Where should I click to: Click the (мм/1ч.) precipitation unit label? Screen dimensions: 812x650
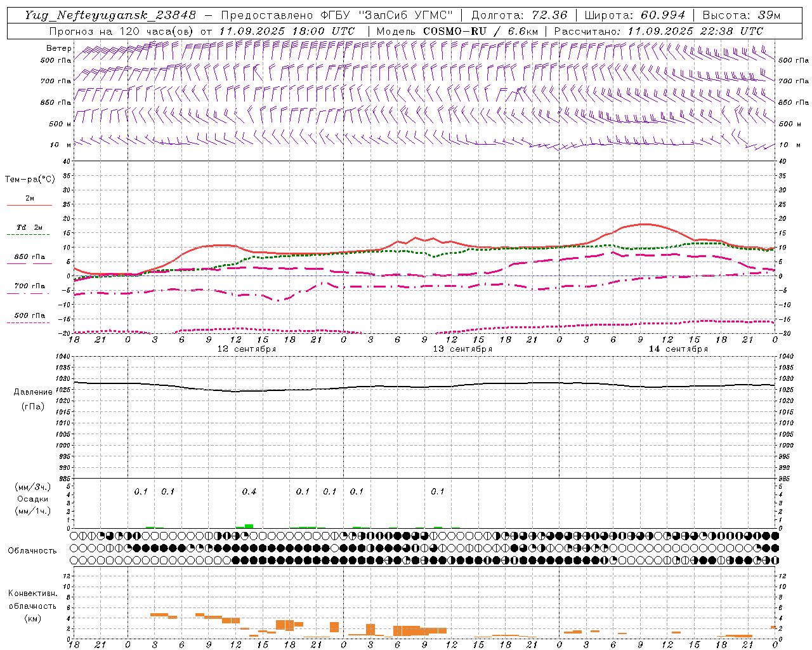click(x=32, y=511)
